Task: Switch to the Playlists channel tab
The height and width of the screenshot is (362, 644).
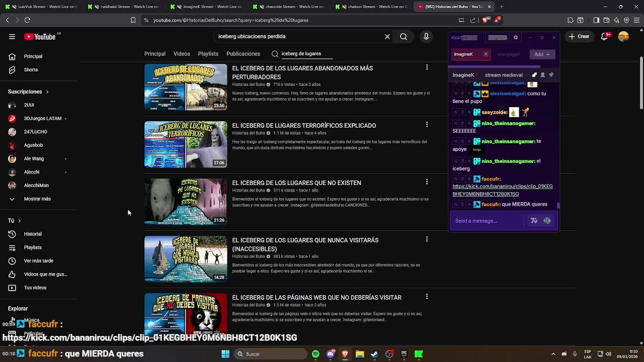Action: (x=208, y=54)
